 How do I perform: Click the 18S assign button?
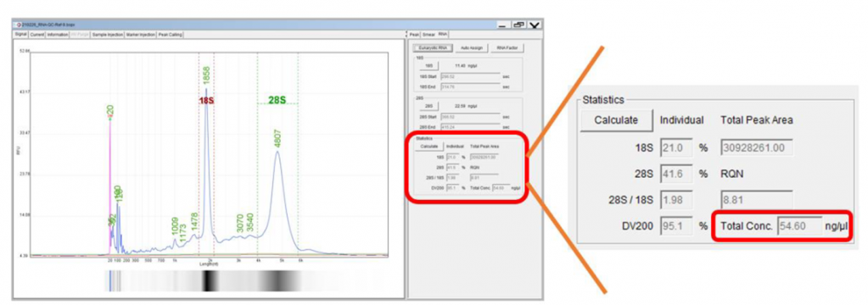tap(429, 66)
